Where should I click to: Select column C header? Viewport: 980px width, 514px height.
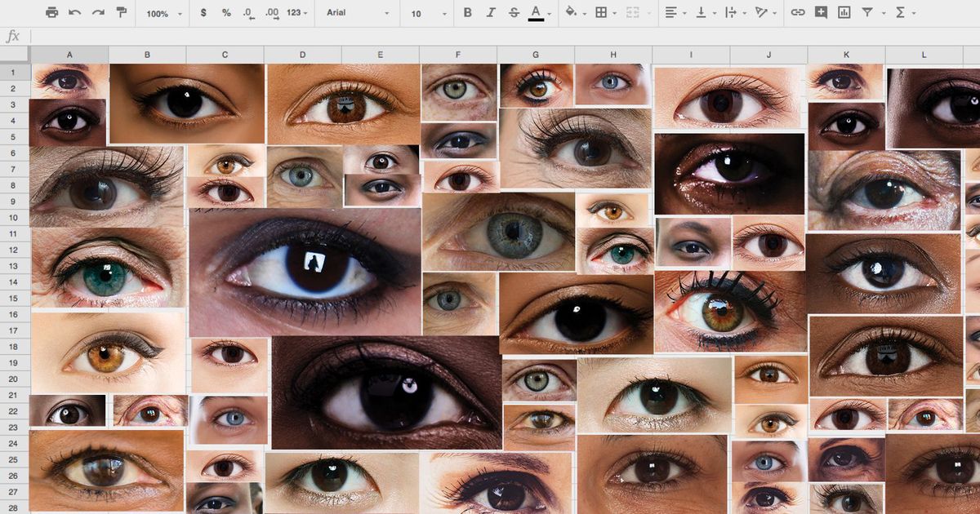tap(225, 55)
